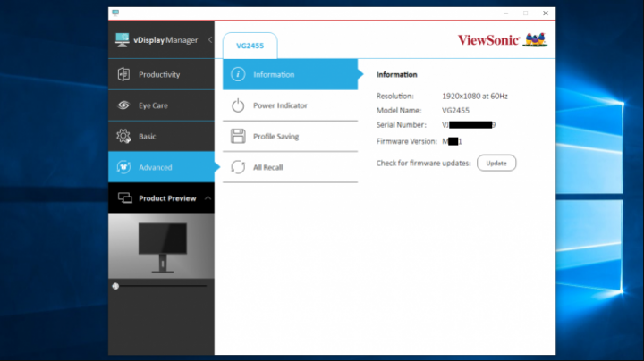Click the Serial Number label
The image size is (644, 361).
pos(402,125)
